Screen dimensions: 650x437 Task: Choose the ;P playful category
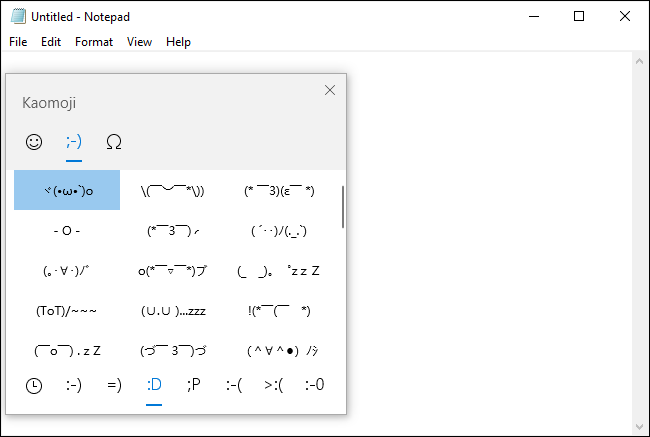pyautogui.click(x=193, y=385)
